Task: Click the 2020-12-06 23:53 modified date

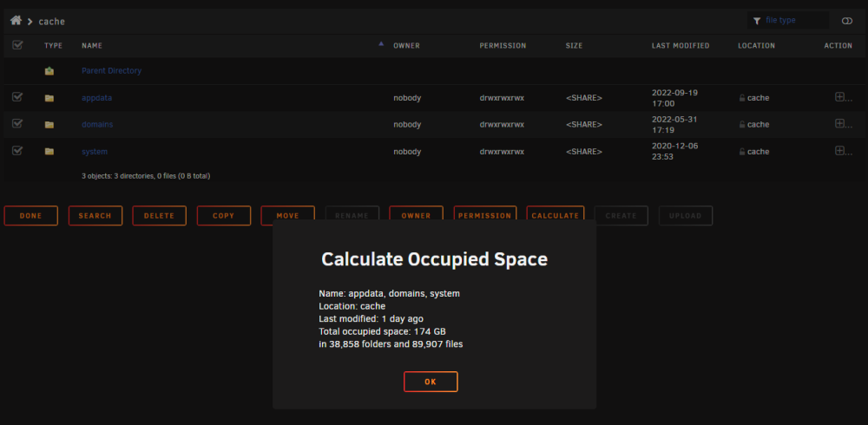Action: [x=674, y=151]
